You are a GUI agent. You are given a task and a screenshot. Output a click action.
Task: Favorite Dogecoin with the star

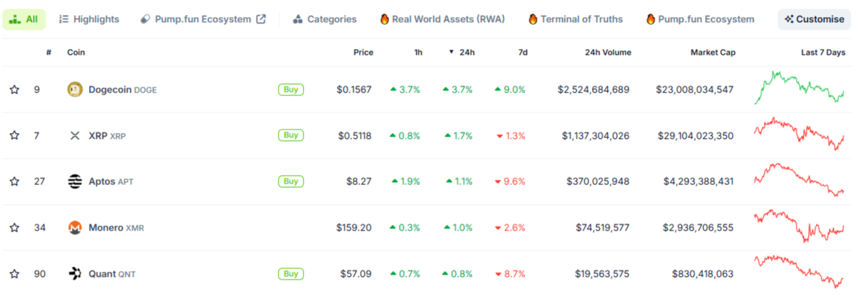(x=14, y=90)
